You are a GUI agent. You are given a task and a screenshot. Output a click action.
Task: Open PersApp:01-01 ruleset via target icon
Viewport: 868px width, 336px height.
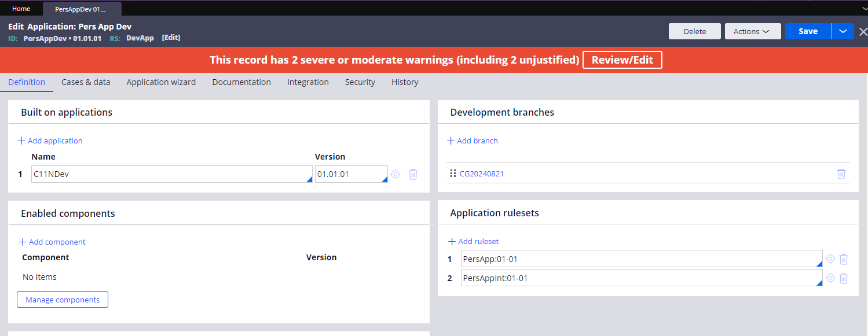[x=830, y=259]
